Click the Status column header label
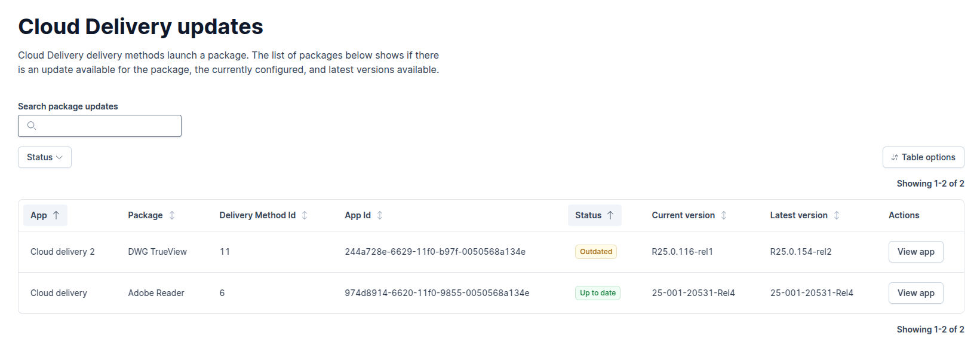The image size is (980, 357). pos(588,215)
